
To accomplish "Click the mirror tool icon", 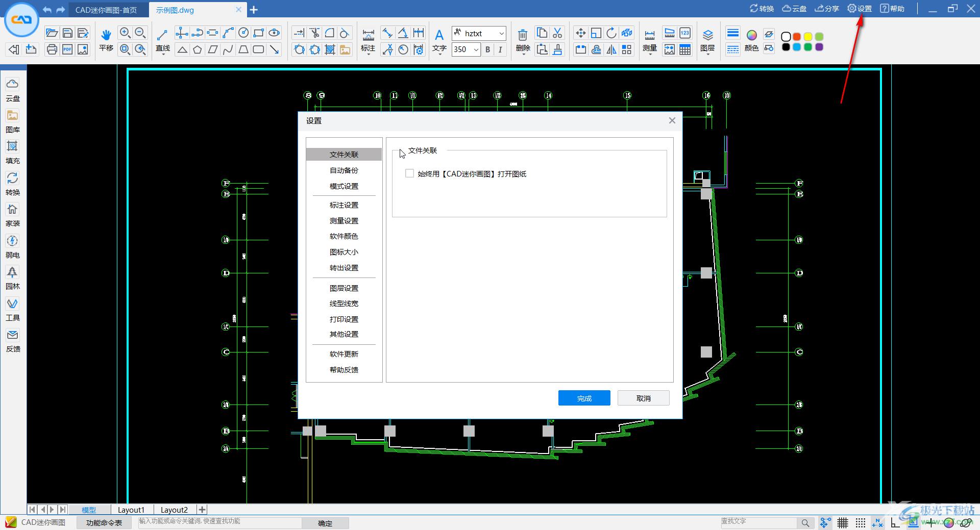I will click(611, 49).
